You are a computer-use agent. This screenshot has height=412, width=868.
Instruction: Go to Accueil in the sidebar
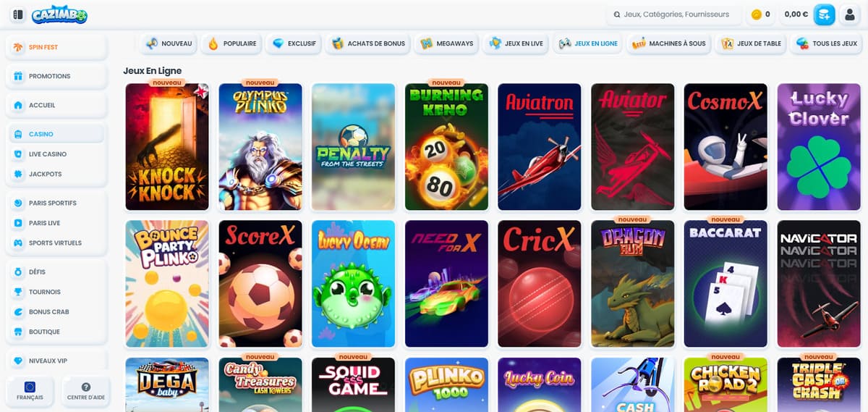coord(56,105)
